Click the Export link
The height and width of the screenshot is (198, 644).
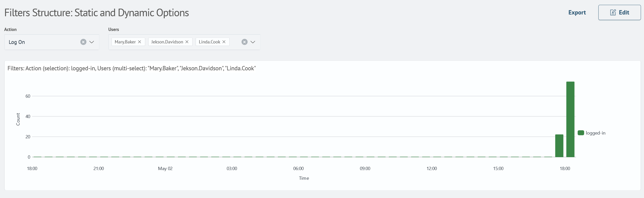click(577, 12)
